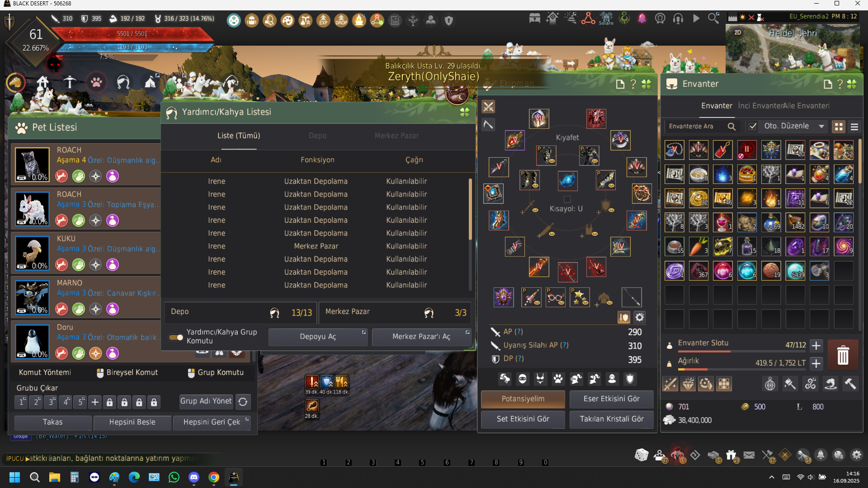Image resolution: width=868 pixels, height=488 pixels.
Task: Switch to Depo tab in Kahya list
Action: (x=318, y=136)
